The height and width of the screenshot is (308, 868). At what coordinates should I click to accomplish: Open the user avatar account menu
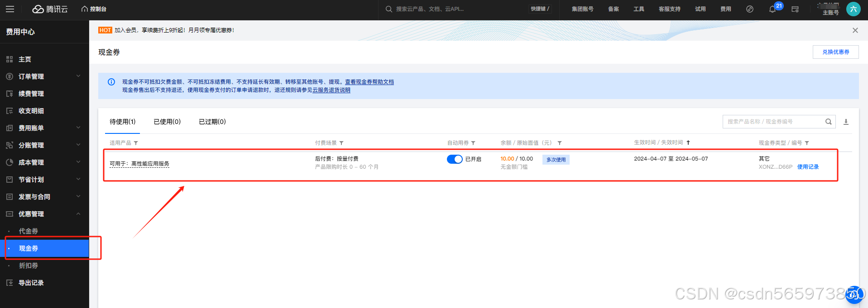(x=854, y=9)
